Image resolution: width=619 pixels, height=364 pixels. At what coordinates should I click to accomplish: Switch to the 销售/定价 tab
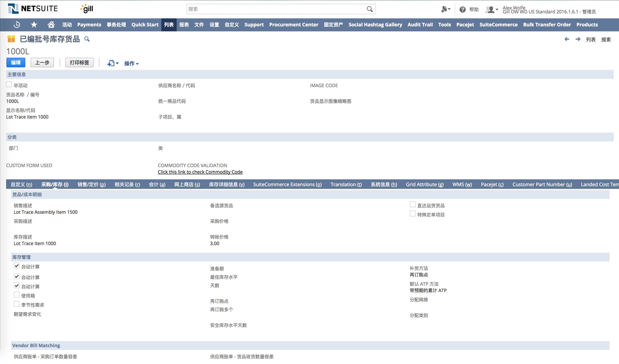[91, 184]
